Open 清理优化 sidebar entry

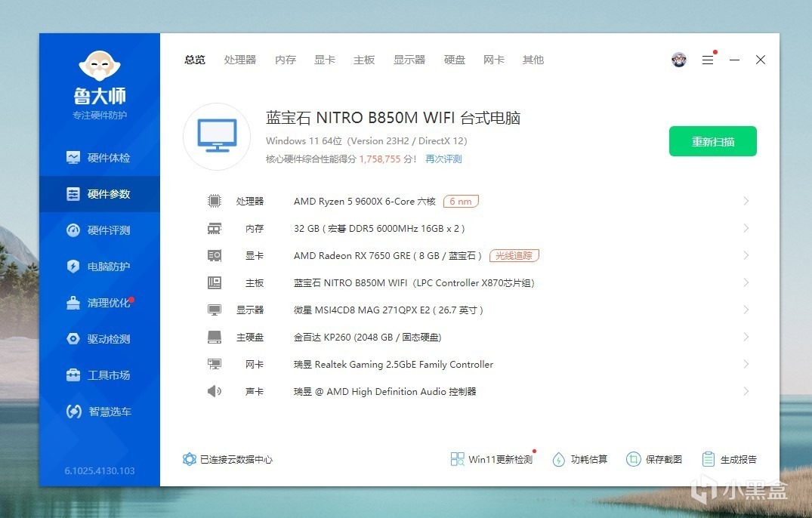pyautogui.click(x=100, y=302)
